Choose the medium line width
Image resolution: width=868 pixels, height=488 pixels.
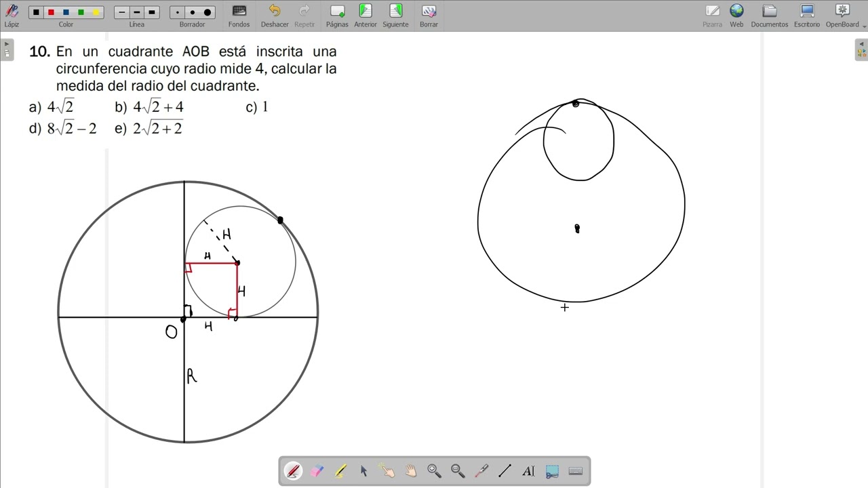(x=137, y=12)
